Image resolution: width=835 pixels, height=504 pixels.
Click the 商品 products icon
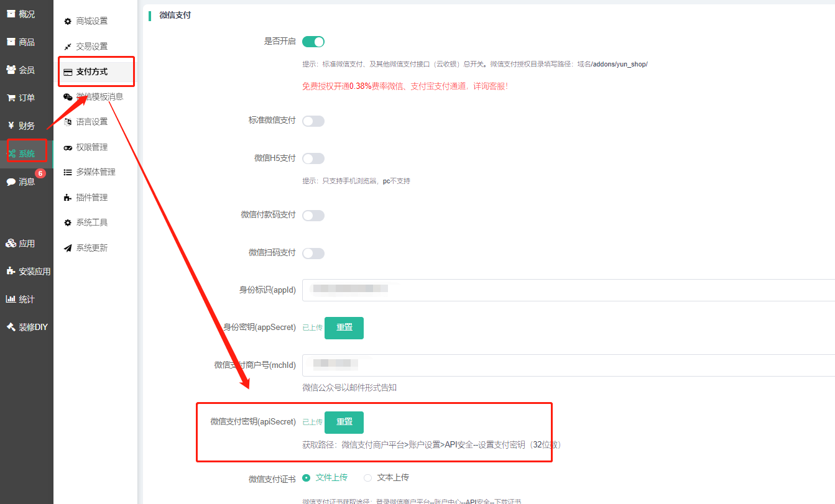[11, 42]
